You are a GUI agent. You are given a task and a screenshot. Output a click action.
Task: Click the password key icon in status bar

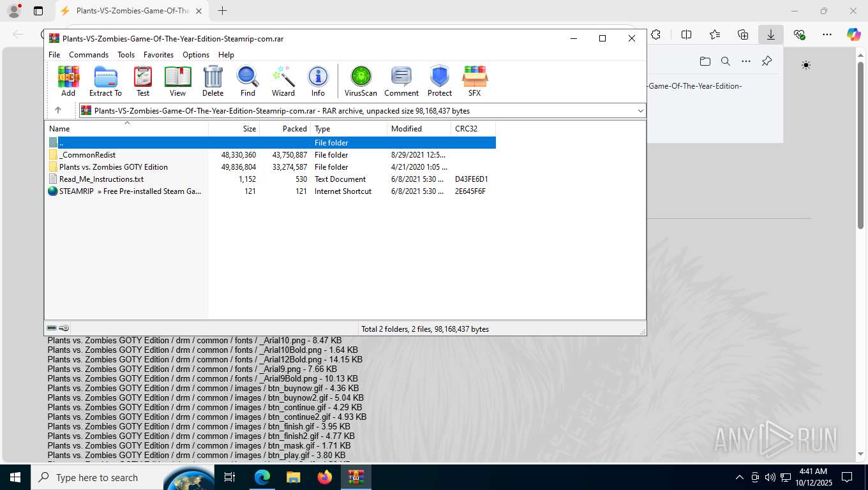coord(64,329)
